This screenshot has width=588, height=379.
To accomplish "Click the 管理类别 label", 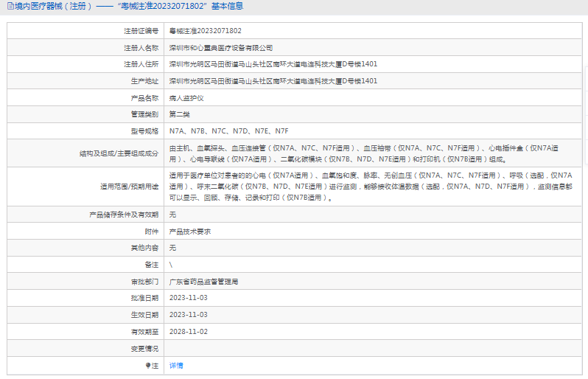I will [144, 114].
